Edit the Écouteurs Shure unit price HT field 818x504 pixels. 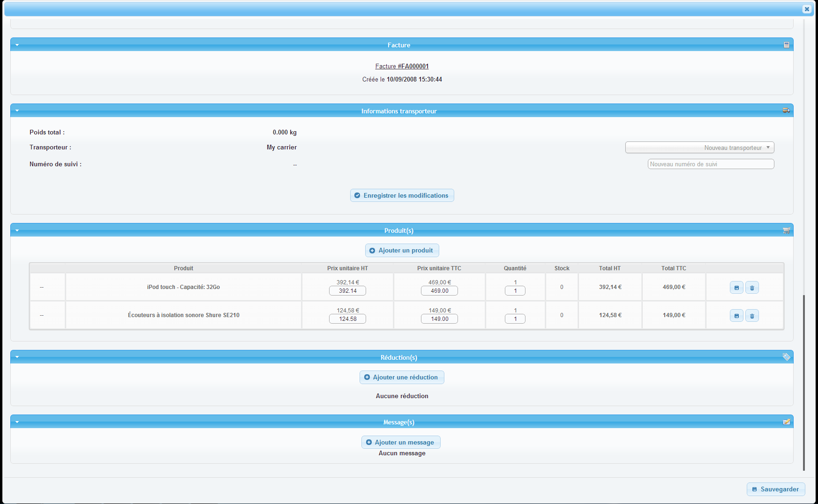(x=347, y=319)
